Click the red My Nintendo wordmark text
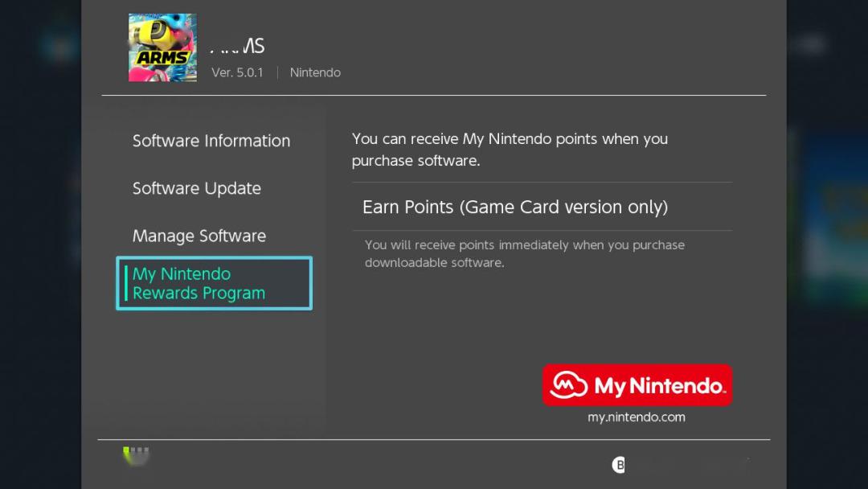 coord(659,386)
